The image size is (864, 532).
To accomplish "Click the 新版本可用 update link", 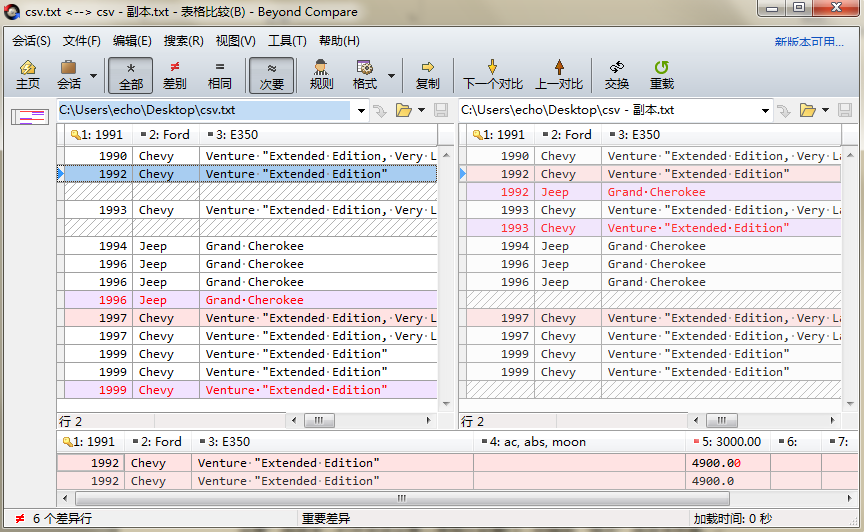I will [x=808, y=42].
